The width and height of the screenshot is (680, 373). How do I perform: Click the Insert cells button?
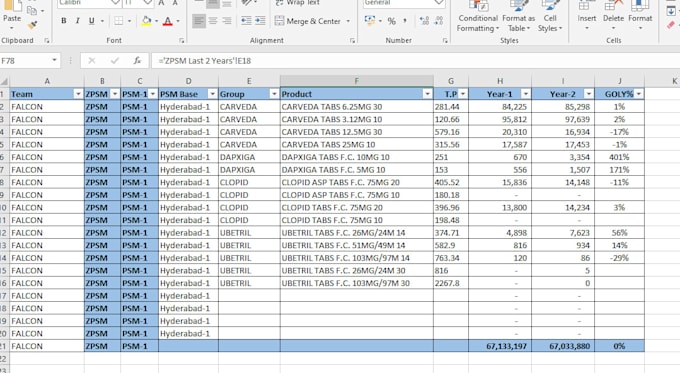click(587, 16)
